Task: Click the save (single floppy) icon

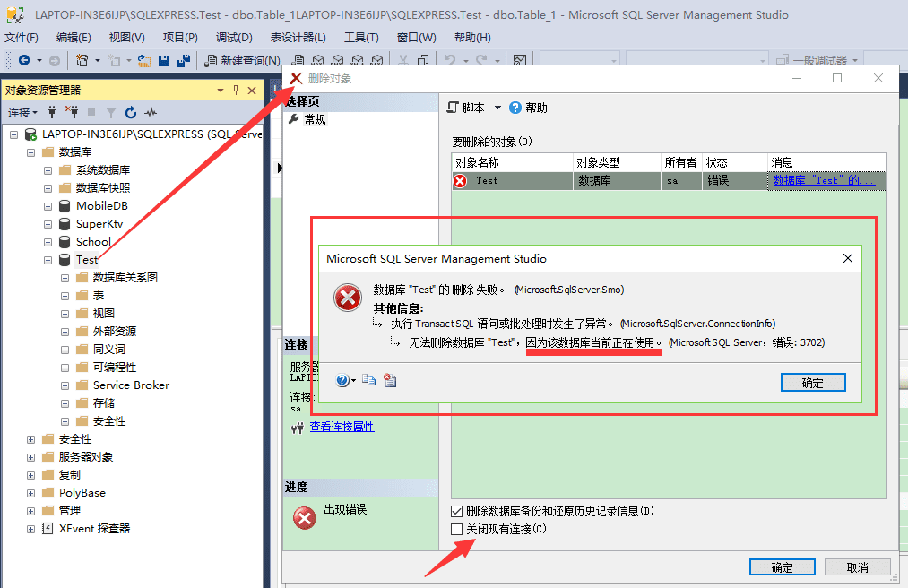Action: [164, 60]
